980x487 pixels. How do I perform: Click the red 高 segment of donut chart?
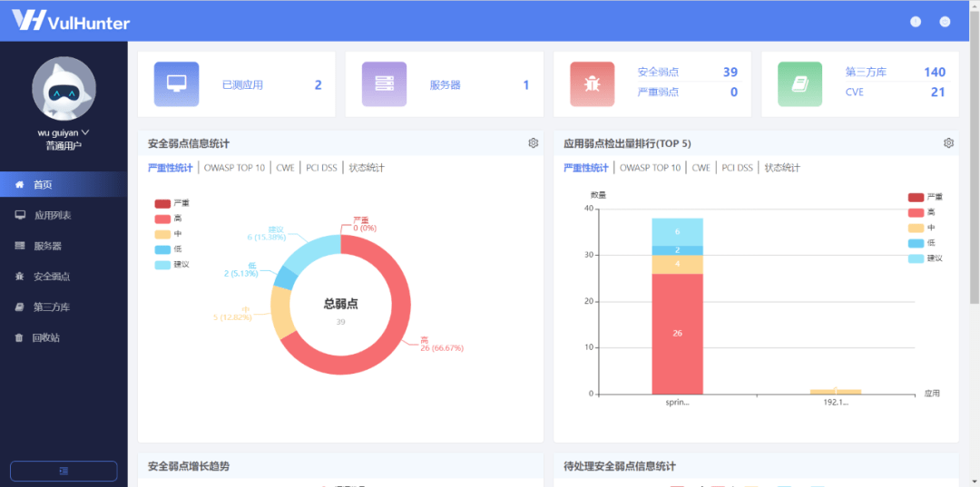tap(400, 312)
